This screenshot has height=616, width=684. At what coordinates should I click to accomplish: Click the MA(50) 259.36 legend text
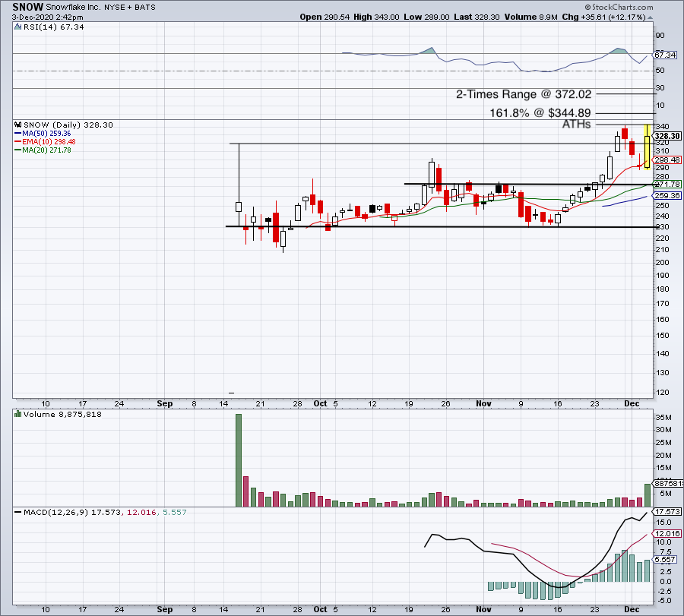46,134
